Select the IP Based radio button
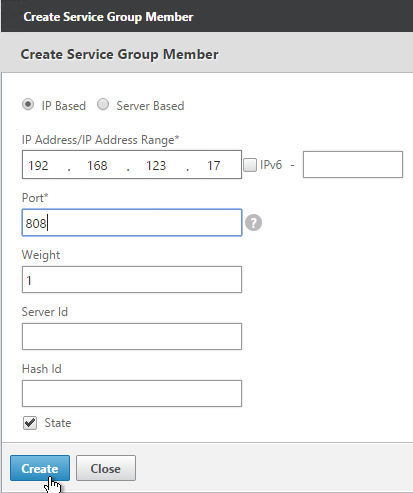 click(28, 105)
